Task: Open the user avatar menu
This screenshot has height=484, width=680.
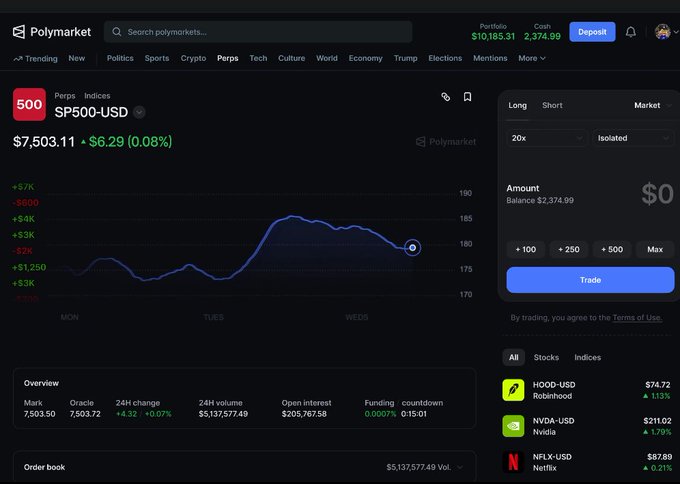Action: click(662, 32)
